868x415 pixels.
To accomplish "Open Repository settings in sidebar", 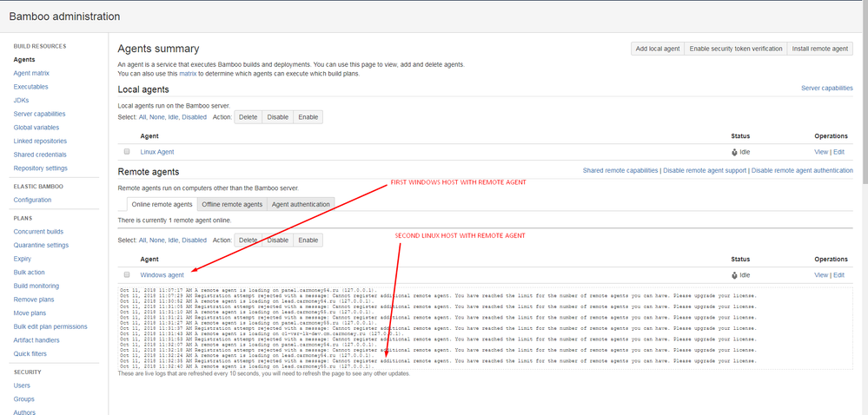I will click(41, 168).
